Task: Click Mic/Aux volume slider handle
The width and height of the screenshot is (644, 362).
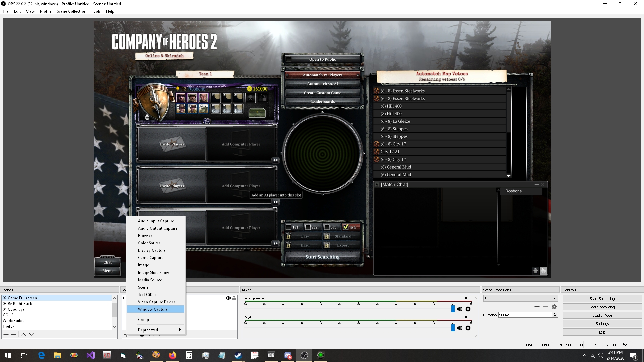Action: point(453,328)
